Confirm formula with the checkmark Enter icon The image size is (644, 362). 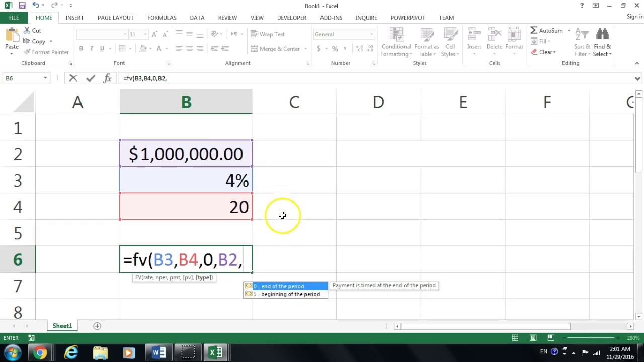pos(91,78)
